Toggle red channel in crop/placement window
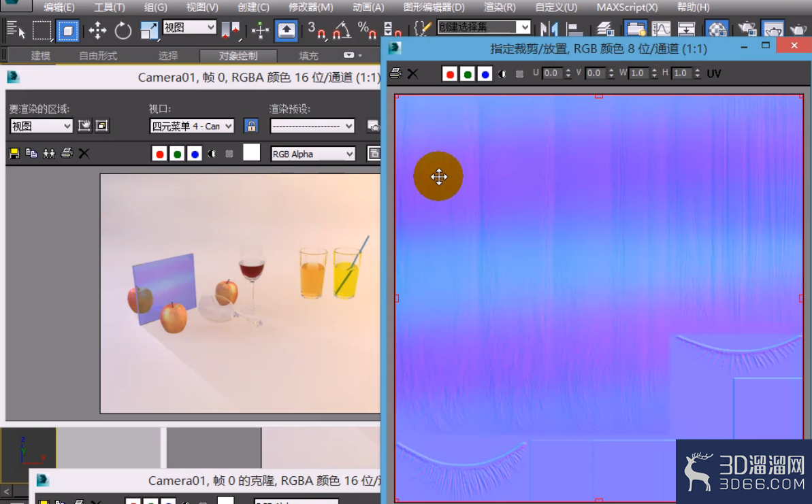Screen dimensions: 812x504 (450, 74)
